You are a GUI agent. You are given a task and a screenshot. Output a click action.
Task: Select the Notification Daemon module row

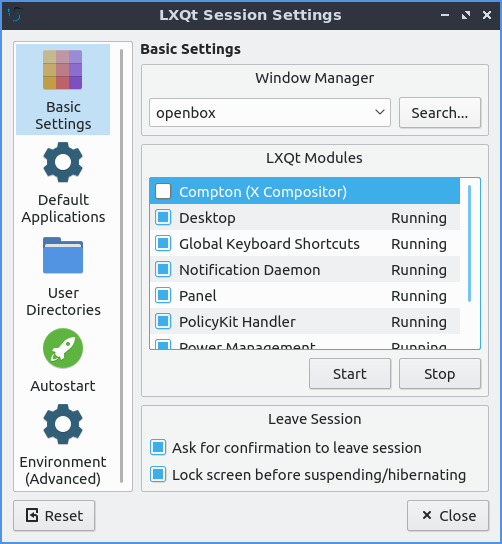(305, 270)
